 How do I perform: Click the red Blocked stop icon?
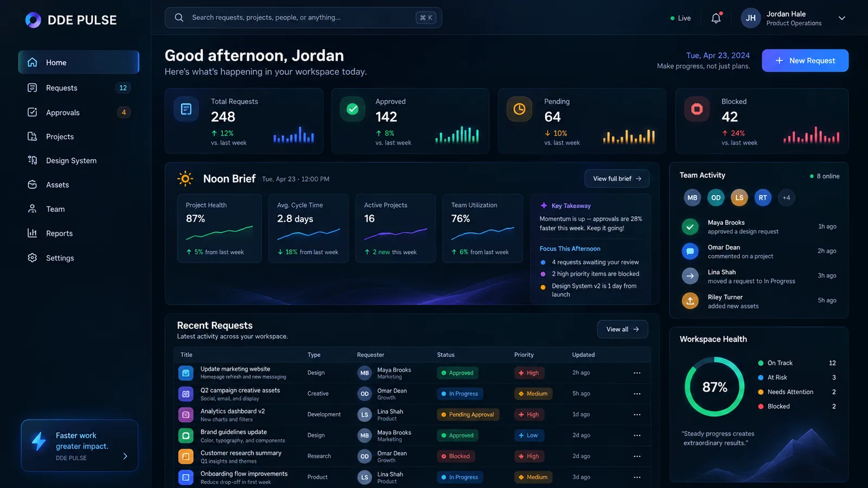pyautogui.click(x=697, y=109)
